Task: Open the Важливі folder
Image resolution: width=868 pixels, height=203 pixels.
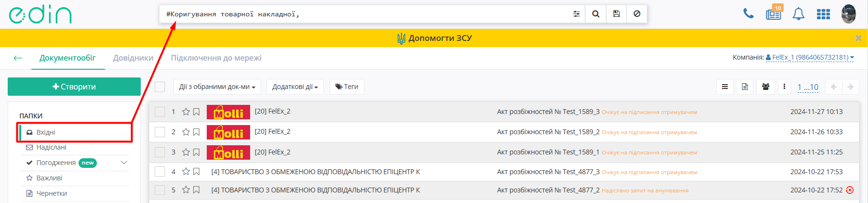Action: click(x=49, y=178)
